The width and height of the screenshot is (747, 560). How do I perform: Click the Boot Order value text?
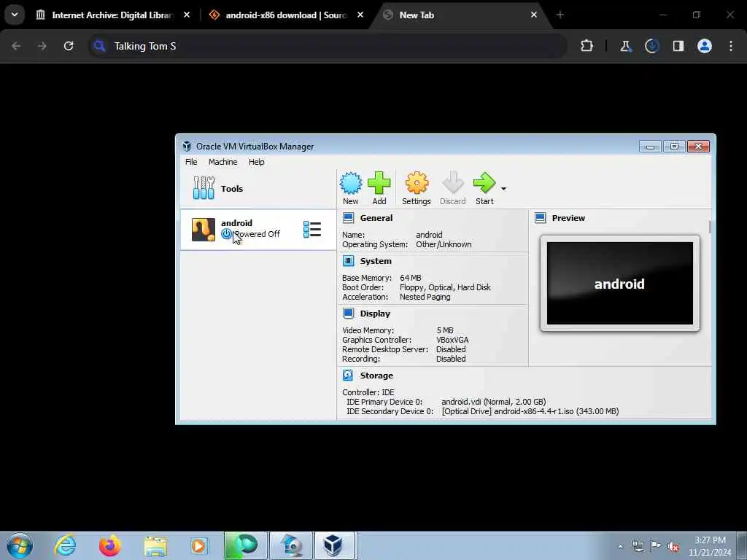pyautogui.click(x=445, y=287)
